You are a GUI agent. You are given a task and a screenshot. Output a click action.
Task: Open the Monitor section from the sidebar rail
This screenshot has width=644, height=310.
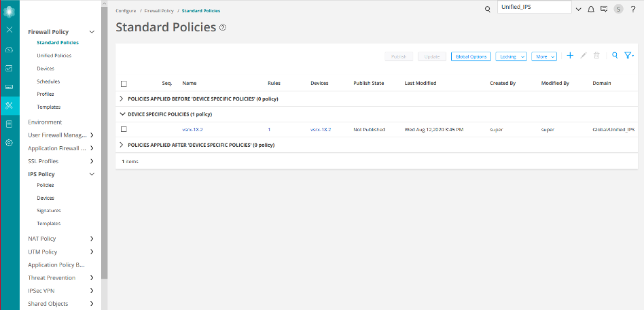coord(9,68)
